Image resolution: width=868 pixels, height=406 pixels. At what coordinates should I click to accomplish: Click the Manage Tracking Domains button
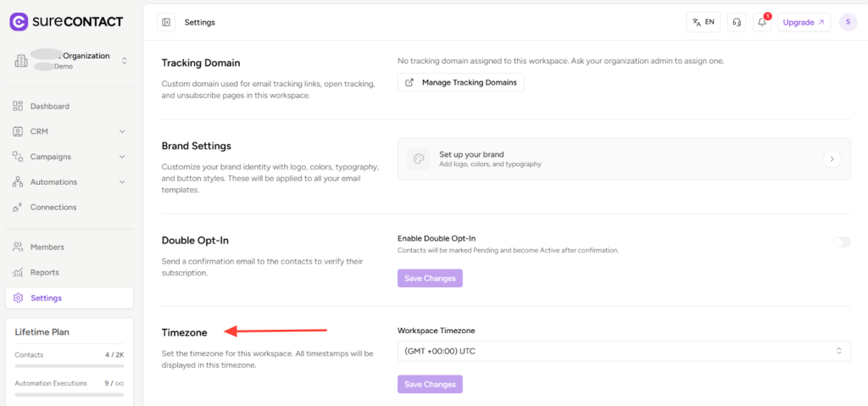pos(461,82)
